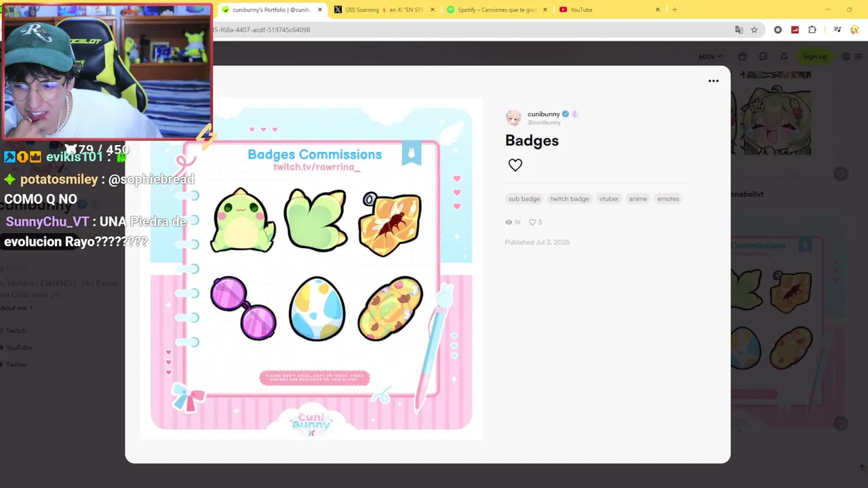868x488 pixels.
Task: Close the YouTube tab
Action: click(x=657, y=9)
